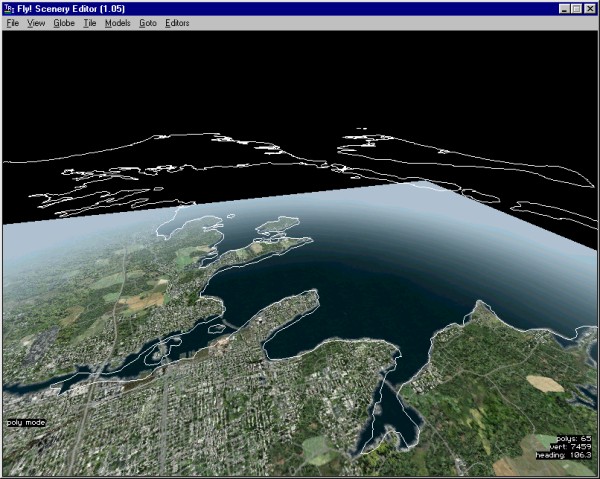Open the File menu

coord(13,23)
